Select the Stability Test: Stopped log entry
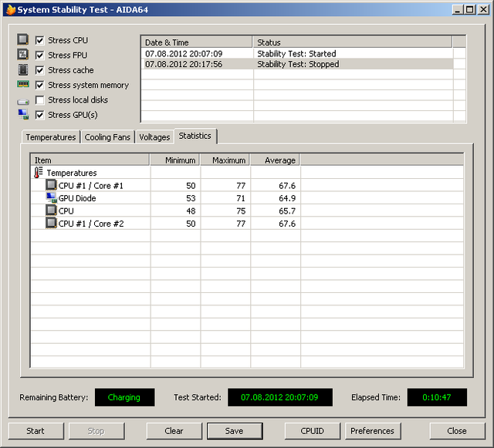494x448 pixels. (297, 65)
